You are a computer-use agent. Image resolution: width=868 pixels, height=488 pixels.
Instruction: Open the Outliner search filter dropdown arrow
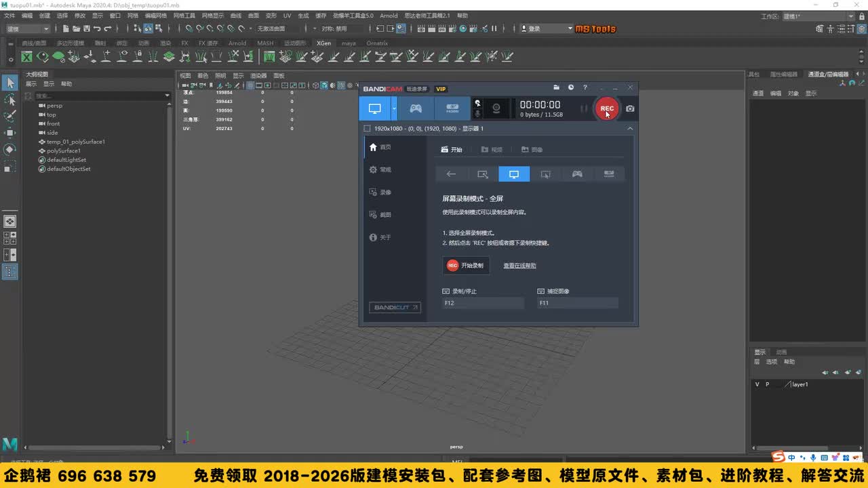tap(167, 96)
